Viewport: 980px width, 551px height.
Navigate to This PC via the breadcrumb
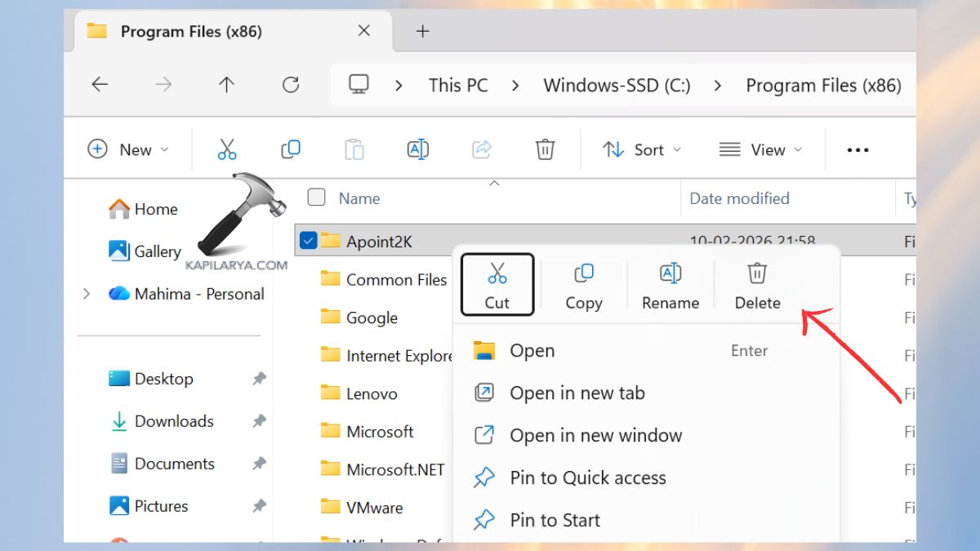click(x=457, y=84)
